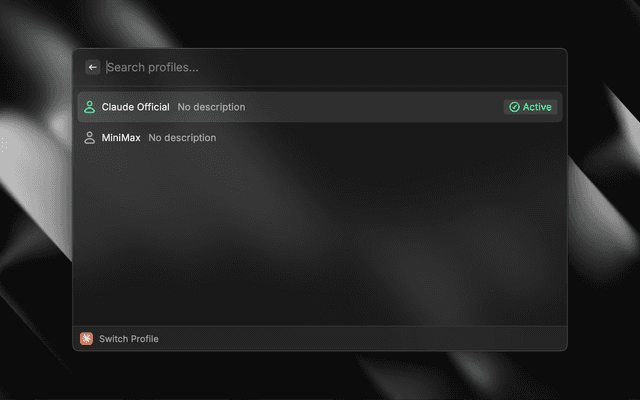640x400 pixels.
Task: Click the green Claude Official profile icon
Action: coord(90,107)
